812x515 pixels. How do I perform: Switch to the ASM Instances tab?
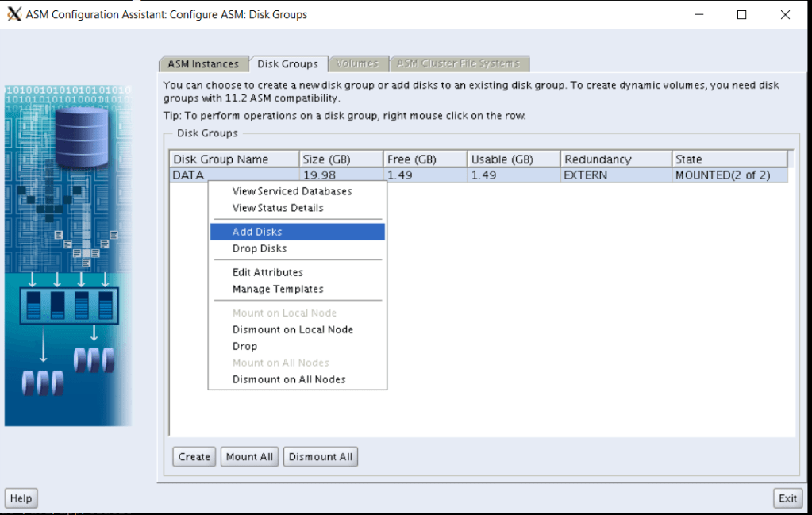202,64
